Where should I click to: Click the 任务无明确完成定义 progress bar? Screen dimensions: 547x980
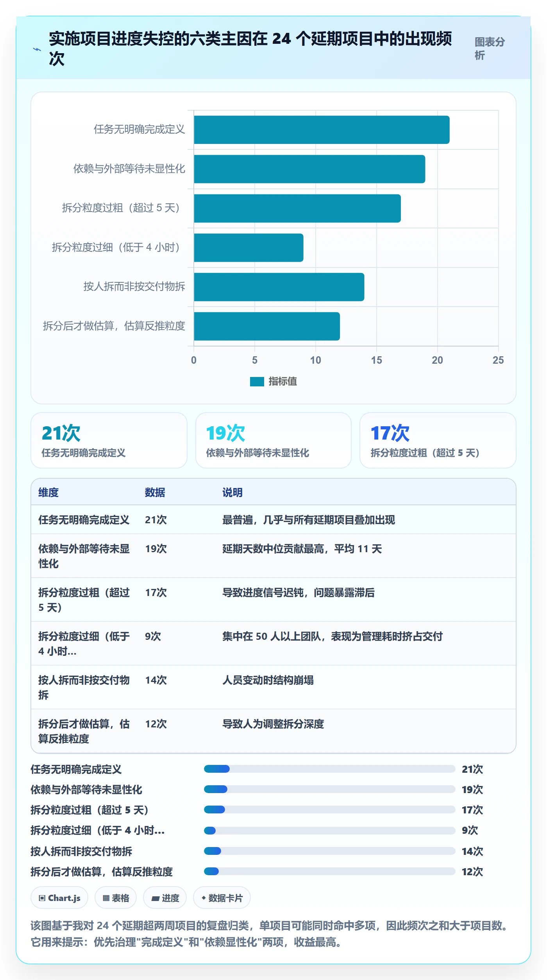(x=330, y=769)
